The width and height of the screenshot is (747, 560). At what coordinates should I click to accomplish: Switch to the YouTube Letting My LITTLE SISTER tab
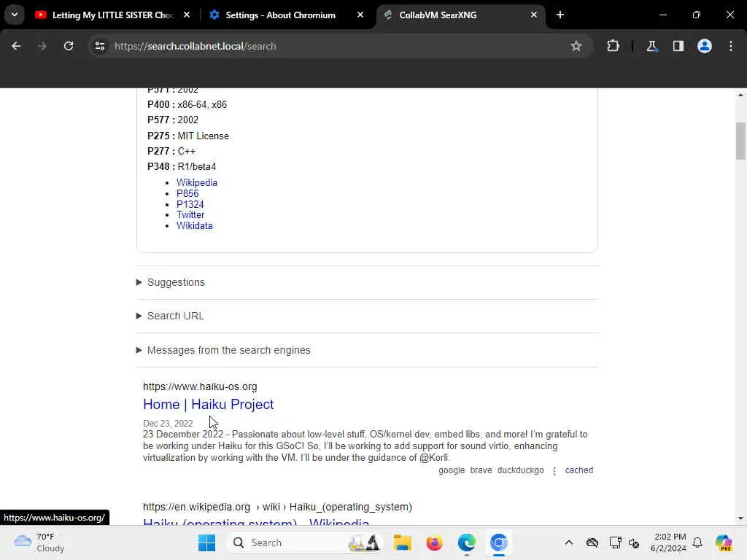coord(112,15)
